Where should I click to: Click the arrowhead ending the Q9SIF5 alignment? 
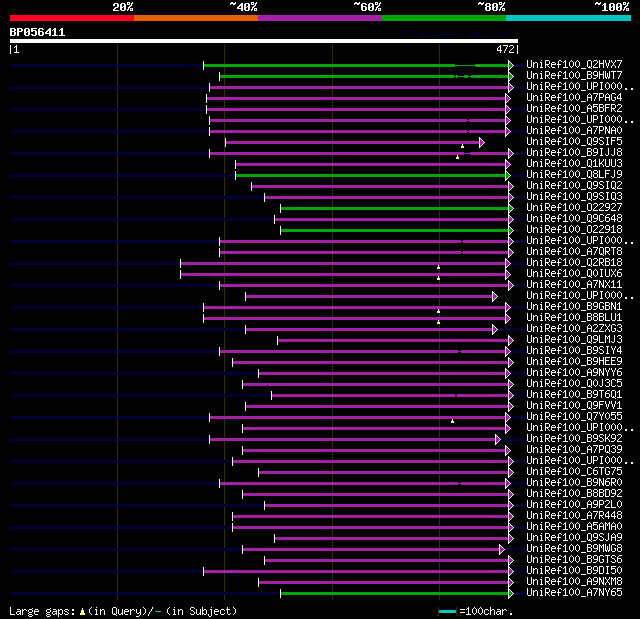point(482,142)
